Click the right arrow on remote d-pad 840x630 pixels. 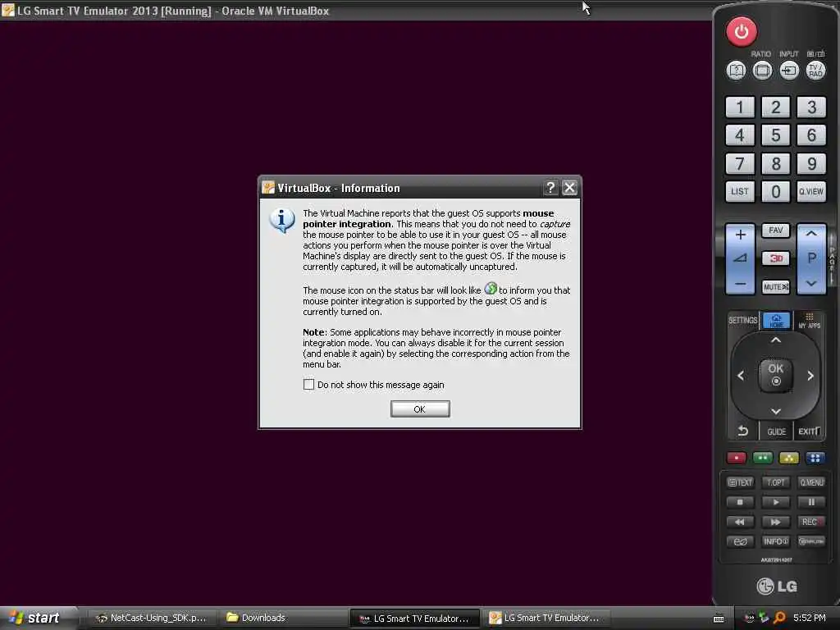(810, 376)
